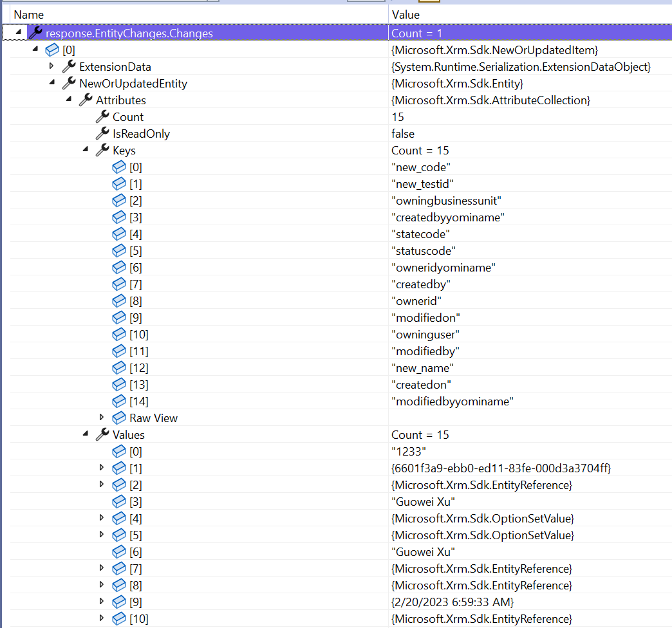Click wrench icon next to response.EntityChanges.Changes
The height and width of the screenshot is (628, 672).
[35, 33]
